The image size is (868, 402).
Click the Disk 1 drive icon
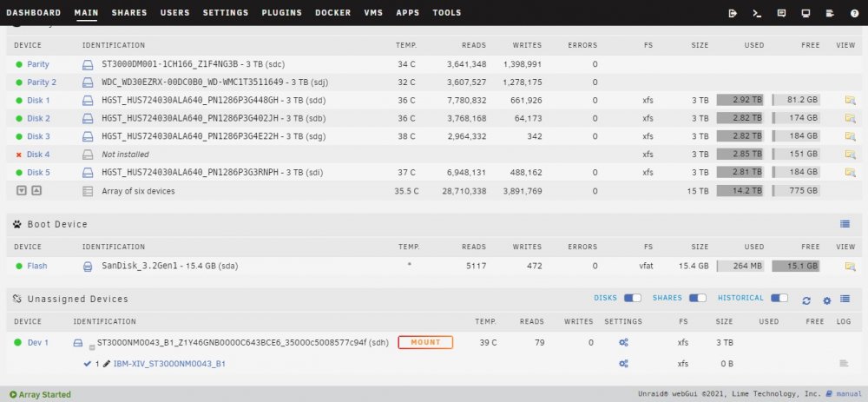pyautogui.click(x=88, y=100)
